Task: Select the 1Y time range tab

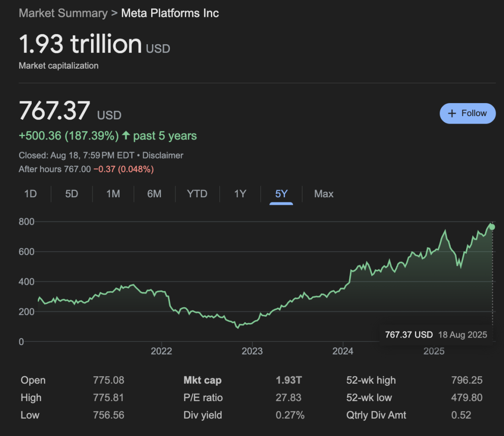Action: point(240,194)
